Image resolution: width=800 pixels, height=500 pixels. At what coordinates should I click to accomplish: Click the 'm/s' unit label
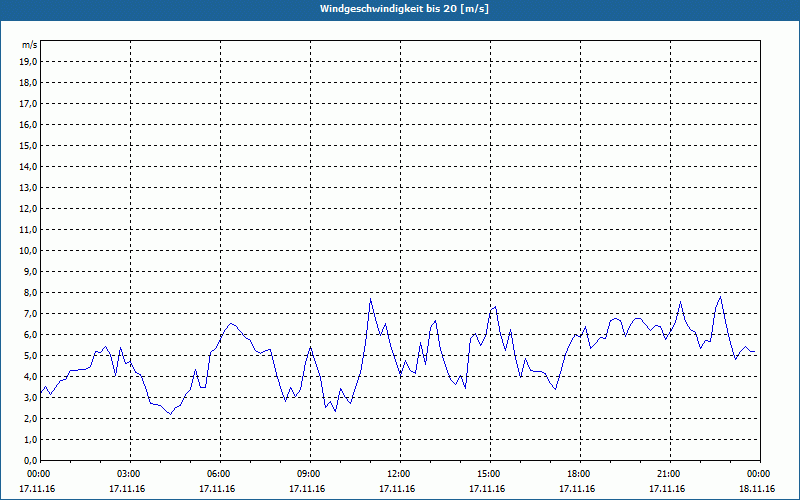coord(29,45)
